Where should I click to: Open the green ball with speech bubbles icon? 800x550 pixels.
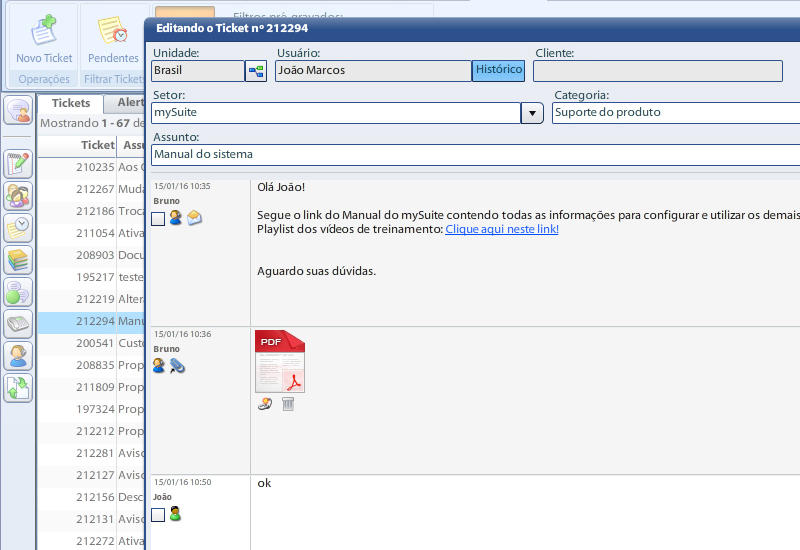tap(18, 292)
